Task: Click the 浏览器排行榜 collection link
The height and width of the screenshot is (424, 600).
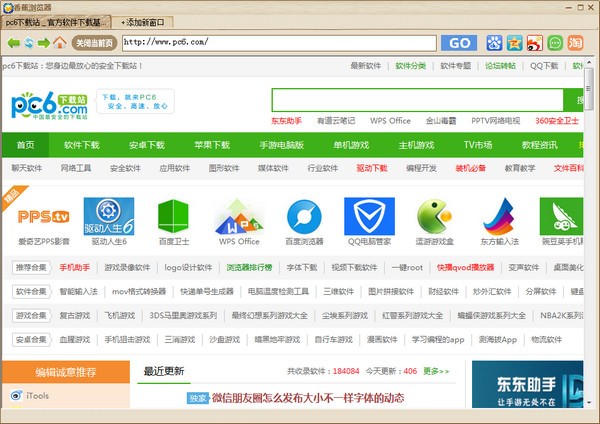Action: 249,267
